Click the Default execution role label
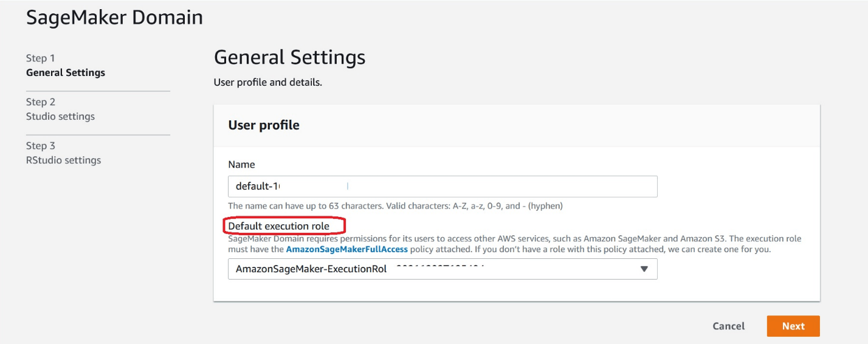Image resolution: width=868 pixels, height=344 pixels. click(x=278, y=226)
